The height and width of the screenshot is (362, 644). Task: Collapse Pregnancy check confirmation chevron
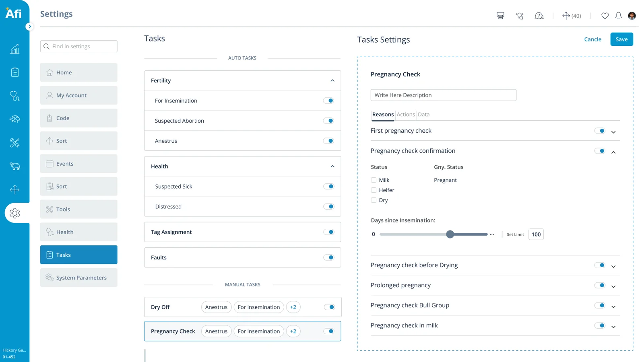pos(613,152)
